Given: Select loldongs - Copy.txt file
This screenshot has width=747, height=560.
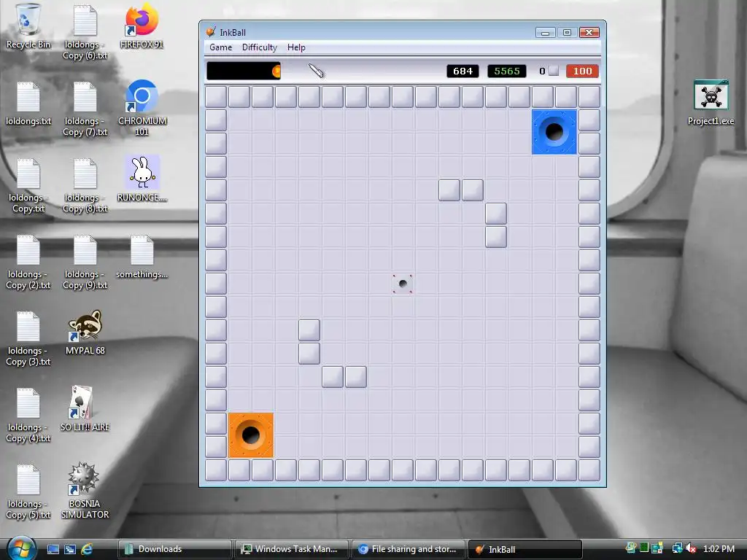Looking at the screenshot, I should pyautogui.click(x=28, y=185).
